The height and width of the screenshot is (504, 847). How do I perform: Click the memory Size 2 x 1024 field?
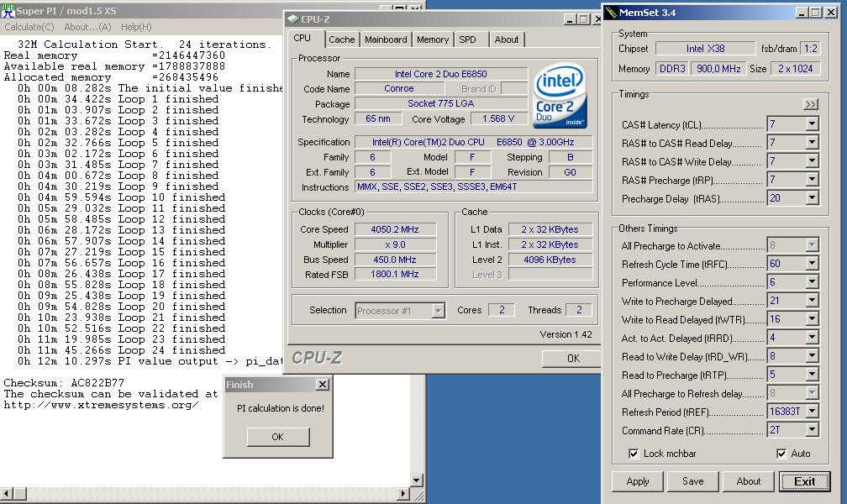coord(795,69)
